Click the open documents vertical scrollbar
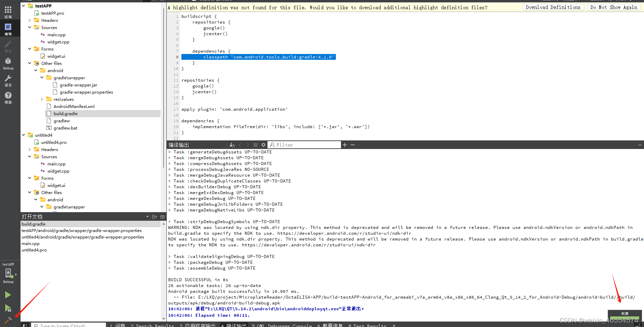Viewport: 644px width, 327px height. pyautogui.click(x=164, y=271)
